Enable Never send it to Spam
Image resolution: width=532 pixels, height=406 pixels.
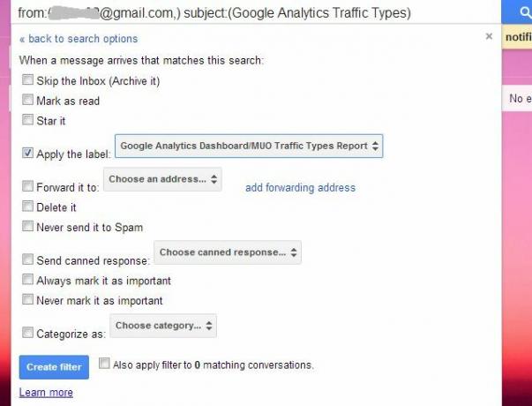(28, 226)
